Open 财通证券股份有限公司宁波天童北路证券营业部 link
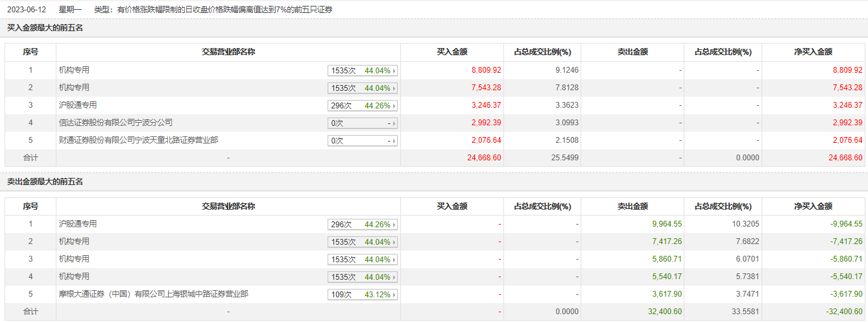 (138, 140)
